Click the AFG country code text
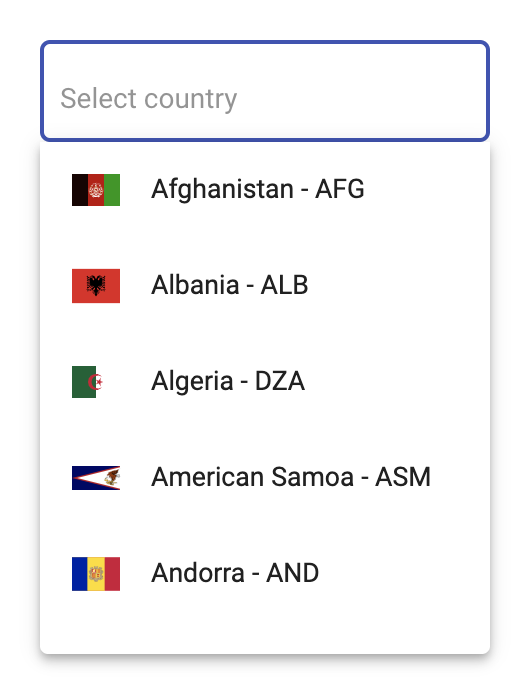 340,189
